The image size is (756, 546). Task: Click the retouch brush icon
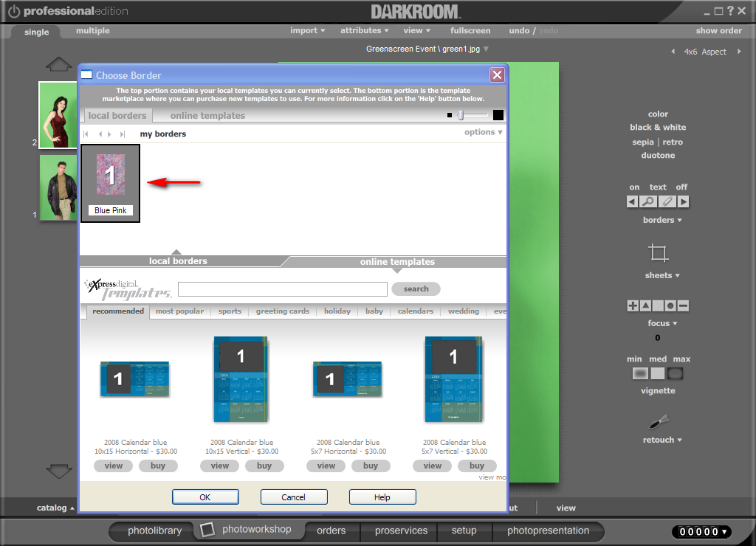659,422
